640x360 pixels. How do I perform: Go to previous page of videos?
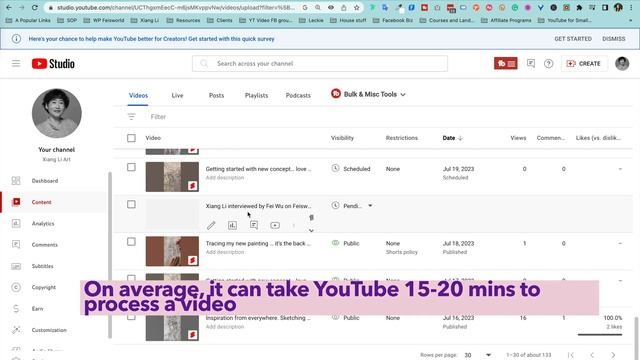592,355
